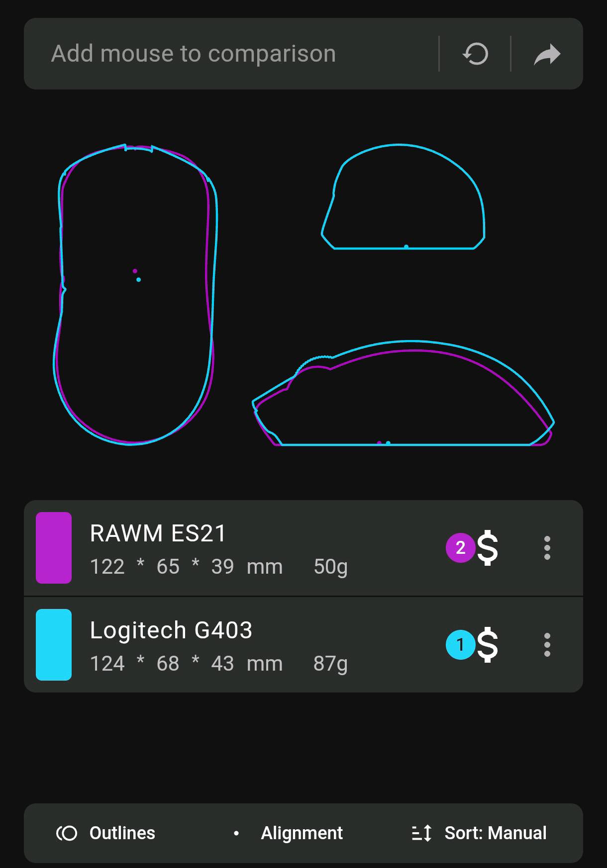Click the top-view mouse outline
The width and height of the screenshot is (607, 868).
point(135,294)
